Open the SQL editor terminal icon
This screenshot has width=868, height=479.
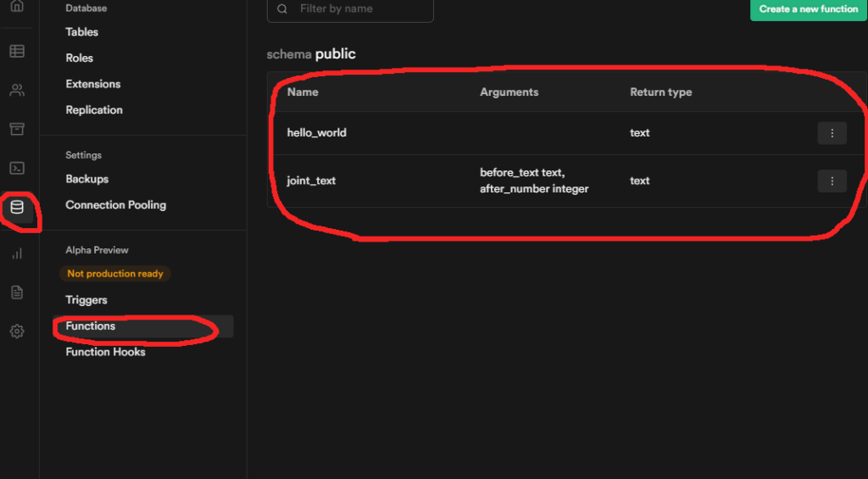[17, 168]
